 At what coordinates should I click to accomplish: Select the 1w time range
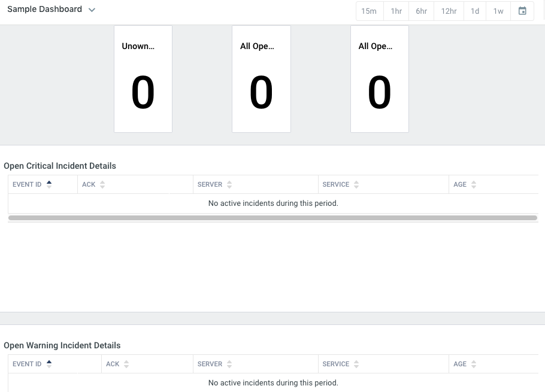click(x=498, y=11)
